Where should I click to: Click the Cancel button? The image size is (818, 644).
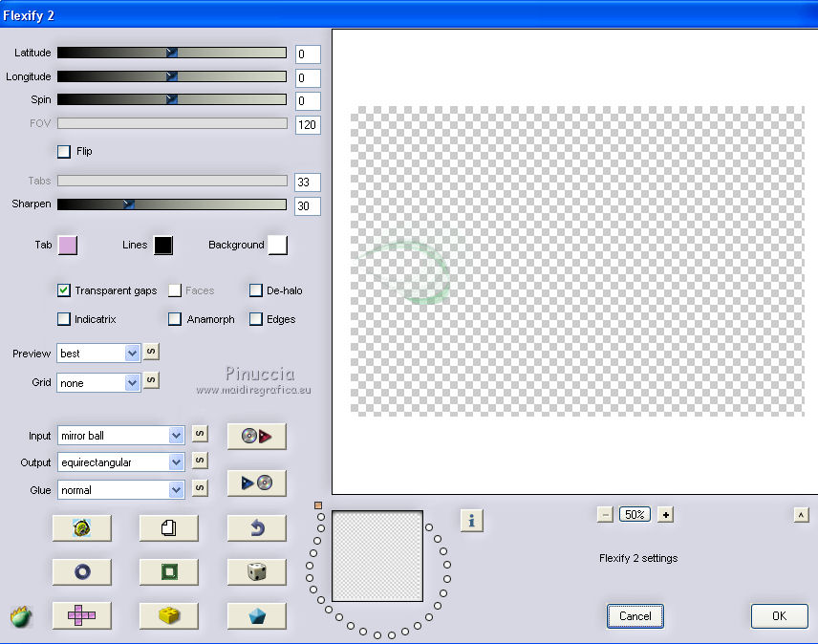tap(635, 616)
